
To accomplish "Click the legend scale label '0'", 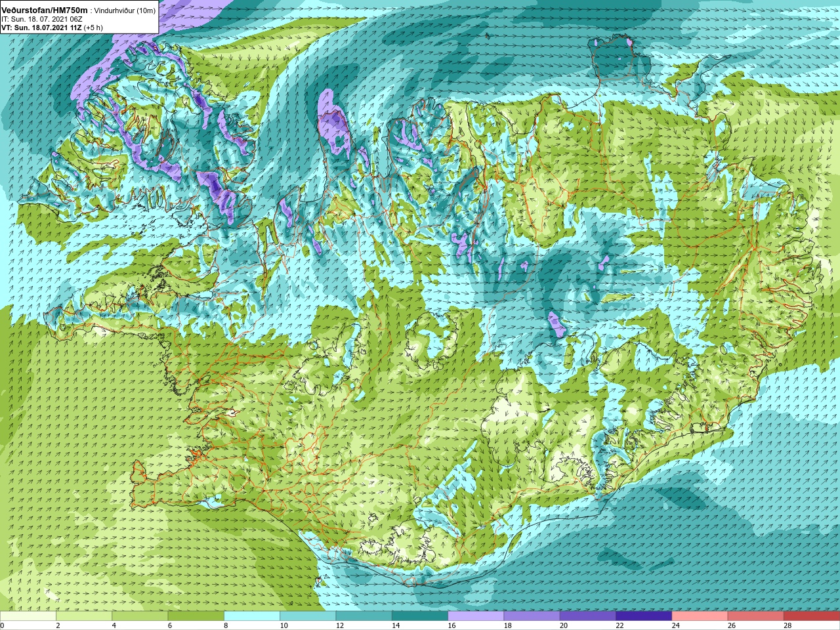I will pyautogui.click(x=3, y=626).
